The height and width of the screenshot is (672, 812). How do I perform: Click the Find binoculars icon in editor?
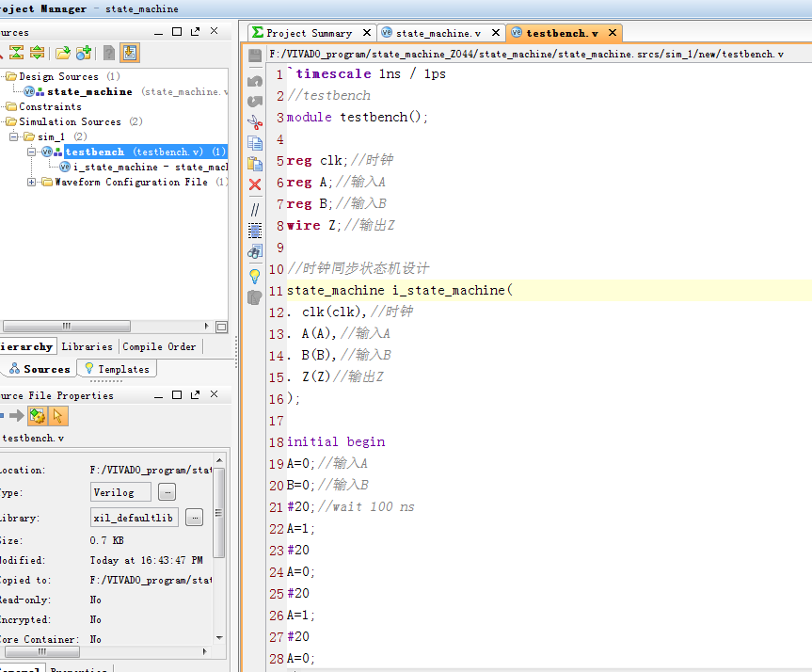tap(255, 252)
